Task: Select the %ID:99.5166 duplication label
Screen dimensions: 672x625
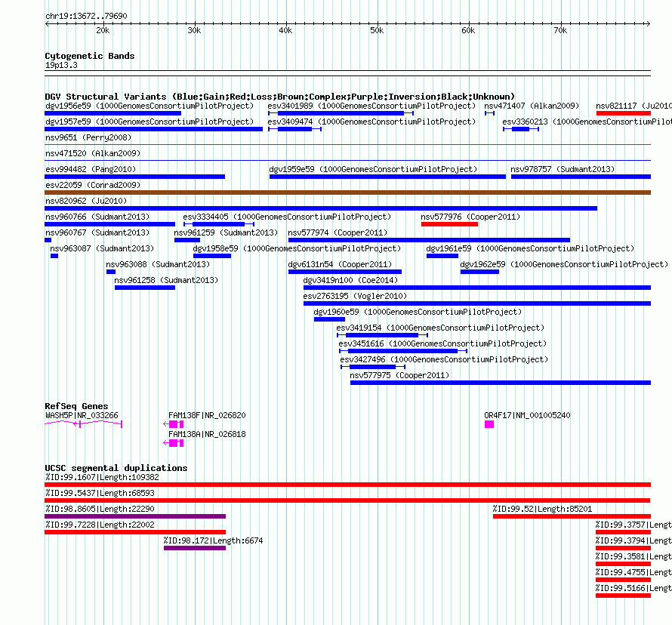Action: click(633, 588)
